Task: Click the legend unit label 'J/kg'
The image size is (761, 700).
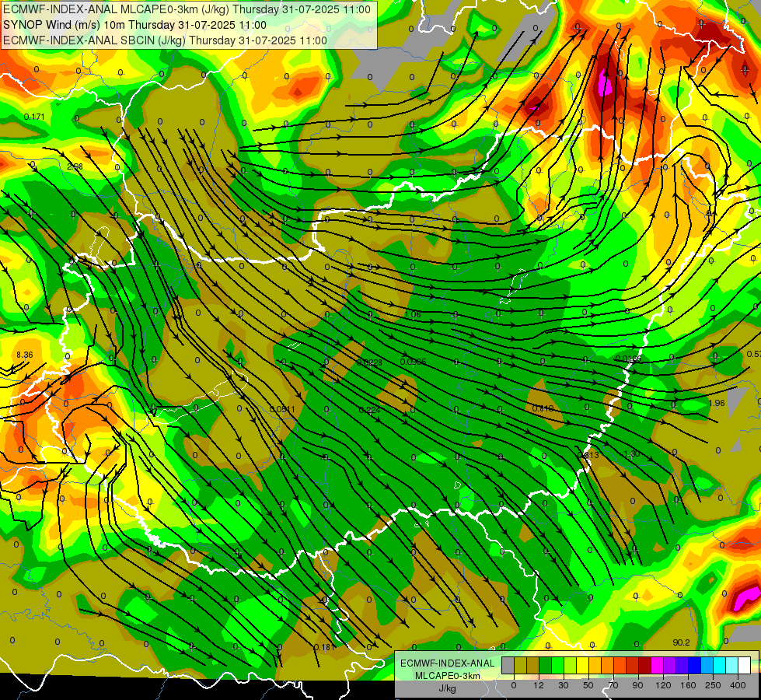Action: [x=447, y=688]
